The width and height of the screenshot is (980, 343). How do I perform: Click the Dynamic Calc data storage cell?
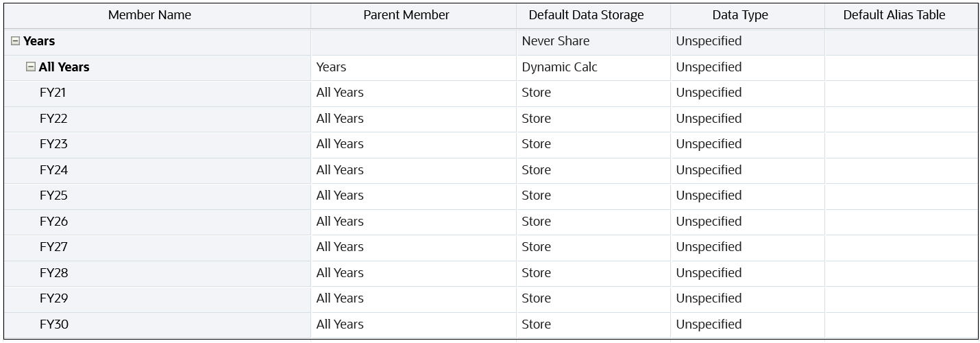tap(559, 67)
